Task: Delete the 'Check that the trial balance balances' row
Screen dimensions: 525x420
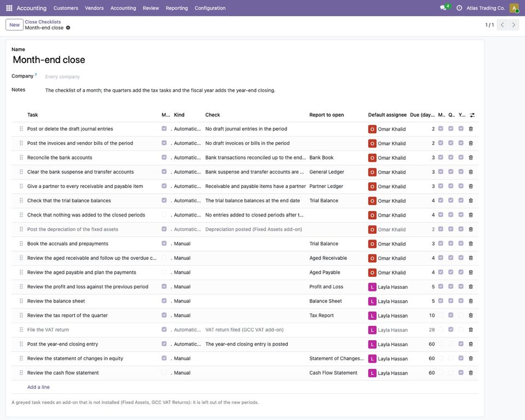Action: pos(471,201)
